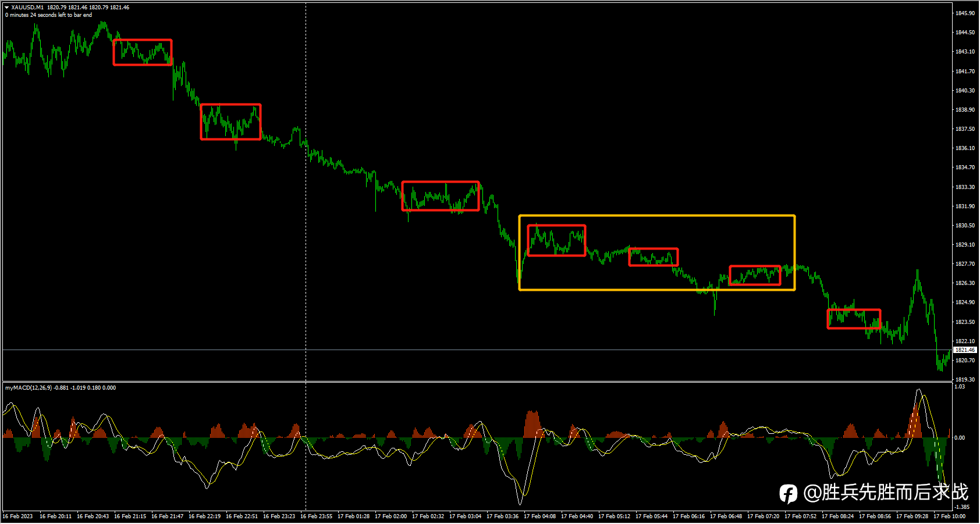This screenshot has width=980, height=524.
Task: Open the chart menu triangle beside XAUUSD,M1
Action: [6, 8]
